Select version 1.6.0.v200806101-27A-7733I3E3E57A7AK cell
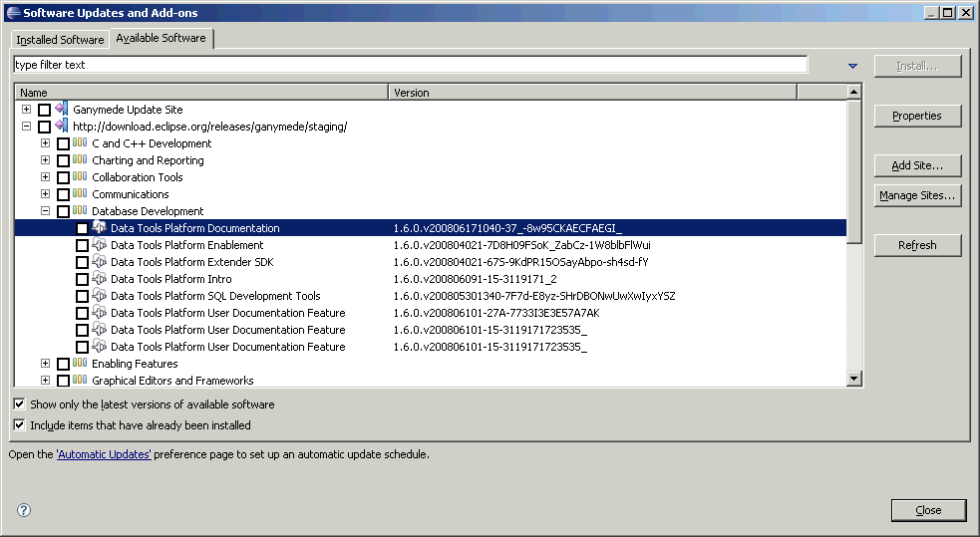 496,313
